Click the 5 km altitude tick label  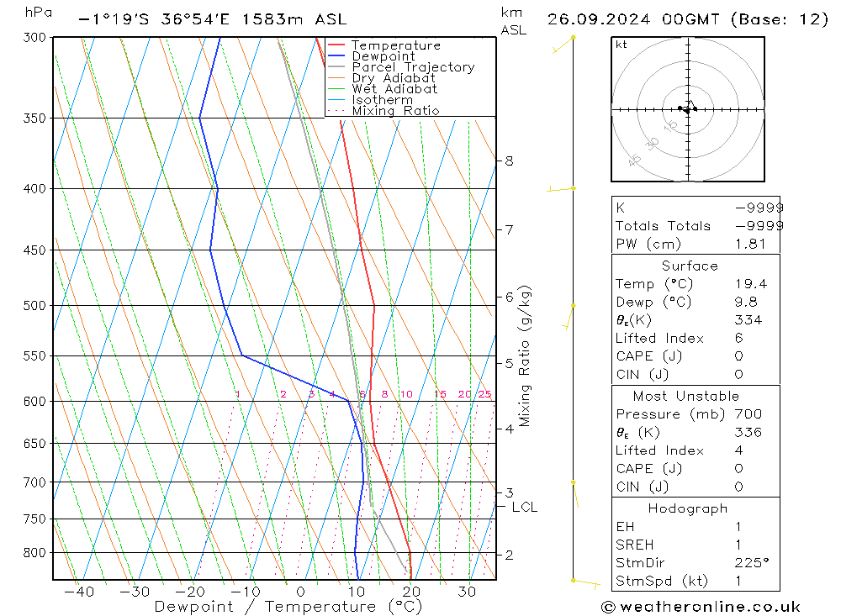[x=509, y=364]
